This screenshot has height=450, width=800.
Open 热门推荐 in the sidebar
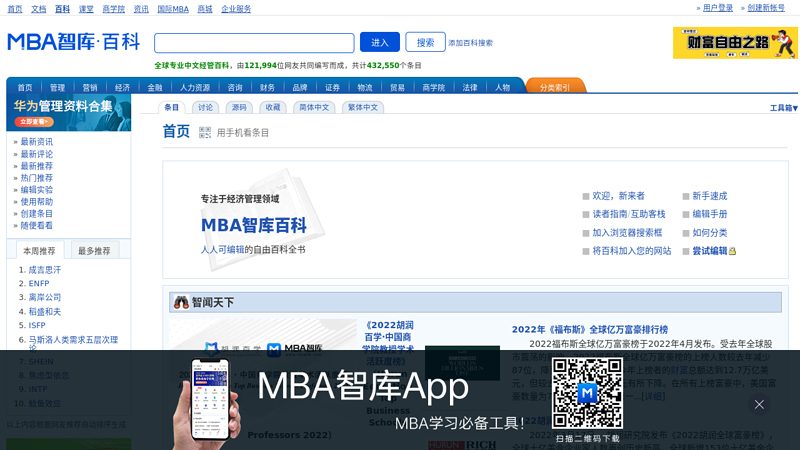click(x=37, y=178)
